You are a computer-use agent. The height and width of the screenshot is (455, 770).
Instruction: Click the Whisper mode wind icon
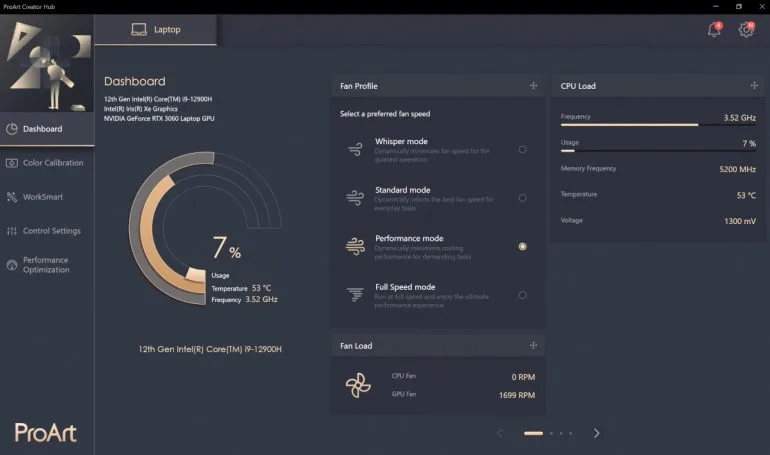click(355, 149)
